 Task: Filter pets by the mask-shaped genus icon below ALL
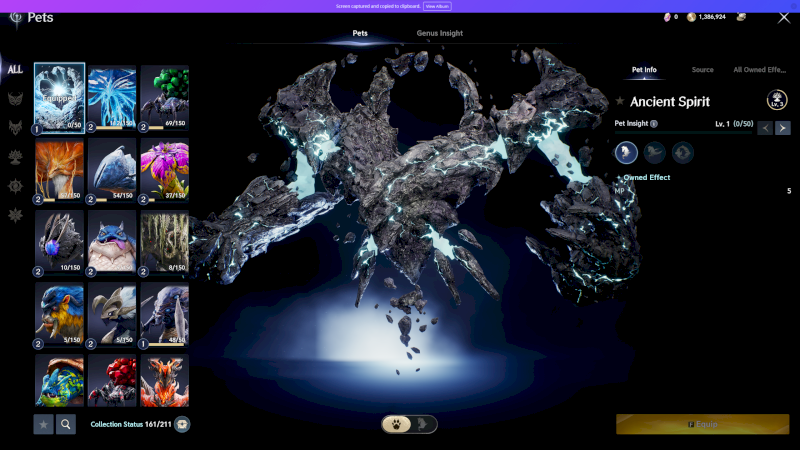[x=15, y=98]
